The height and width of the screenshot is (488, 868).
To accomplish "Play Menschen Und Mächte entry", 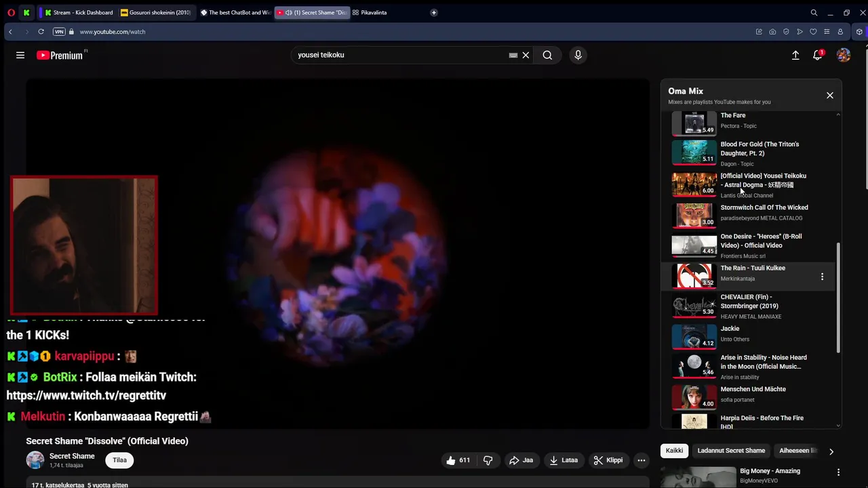I will (x=747, y=397).
